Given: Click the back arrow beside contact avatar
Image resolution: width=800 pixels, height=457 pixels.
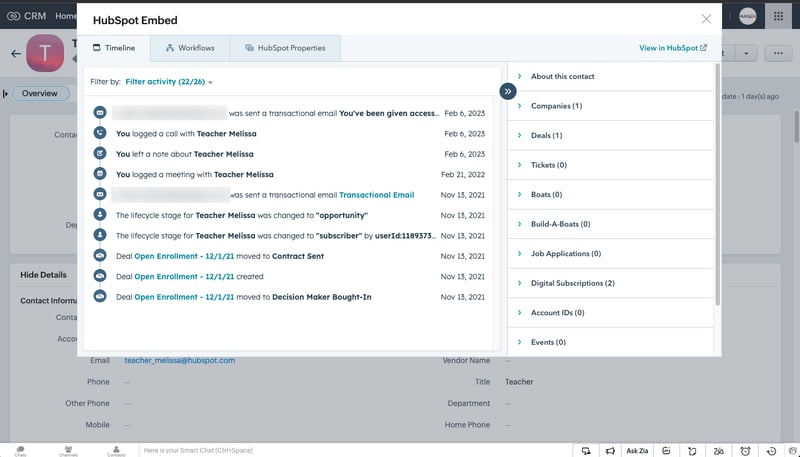Looking at the screenshot, I should pos(15,53).
